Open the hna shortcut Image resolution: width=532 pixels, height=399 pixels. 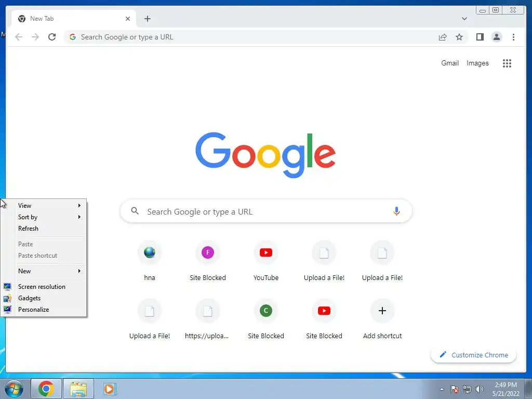pyautogui.click(x=150, y=260)
